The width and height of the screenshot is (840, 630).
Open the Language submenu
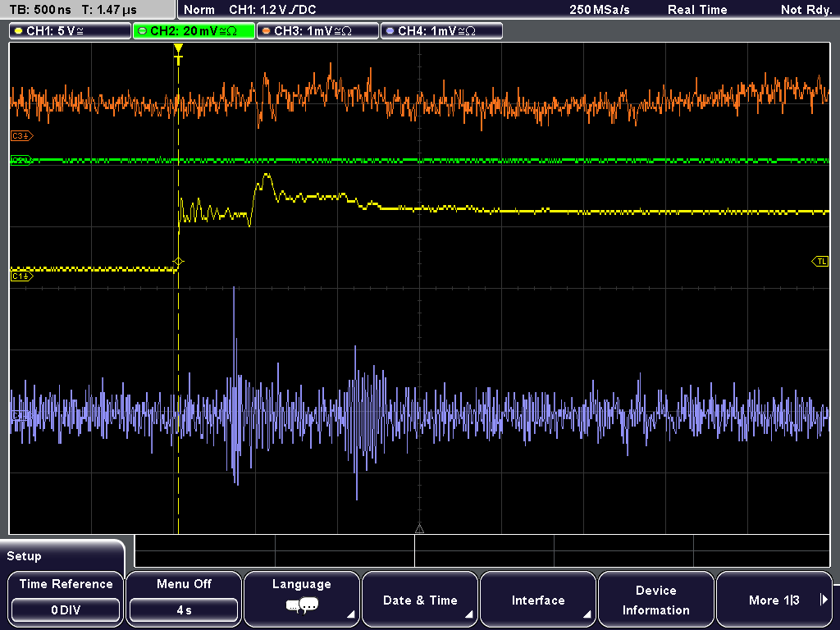click(x=302, y=598)
